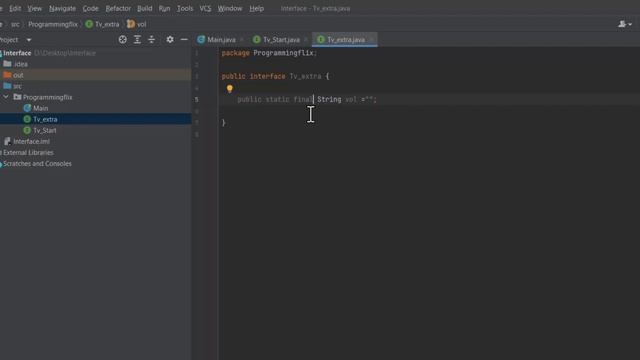Viewport: 640px width, 360px height.
Task: Select Tv_Start in project tree
Action: pyautogui.click(x=44, y=130)
